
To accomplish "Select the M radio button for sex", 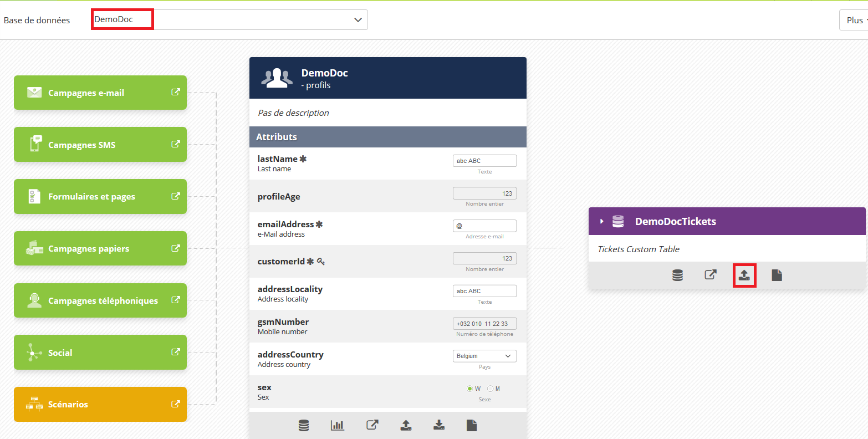I will coord(490,389).
